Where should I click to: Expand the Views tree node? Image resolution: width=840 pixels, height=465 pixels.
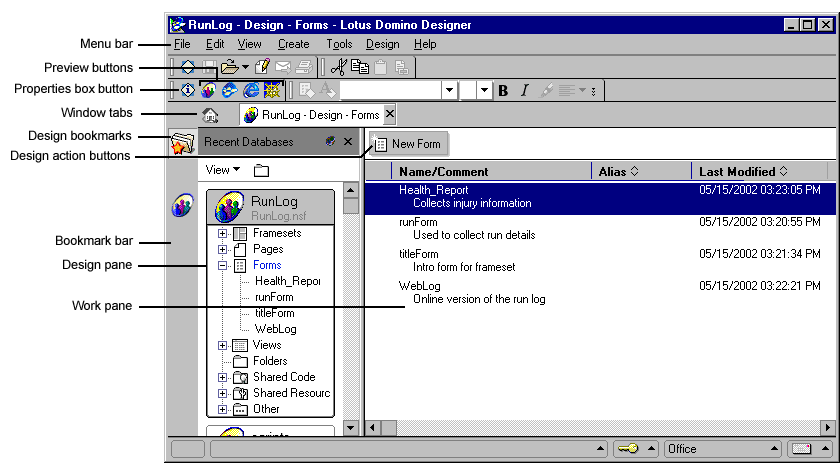pyautogui.click(x=223, y=346)
